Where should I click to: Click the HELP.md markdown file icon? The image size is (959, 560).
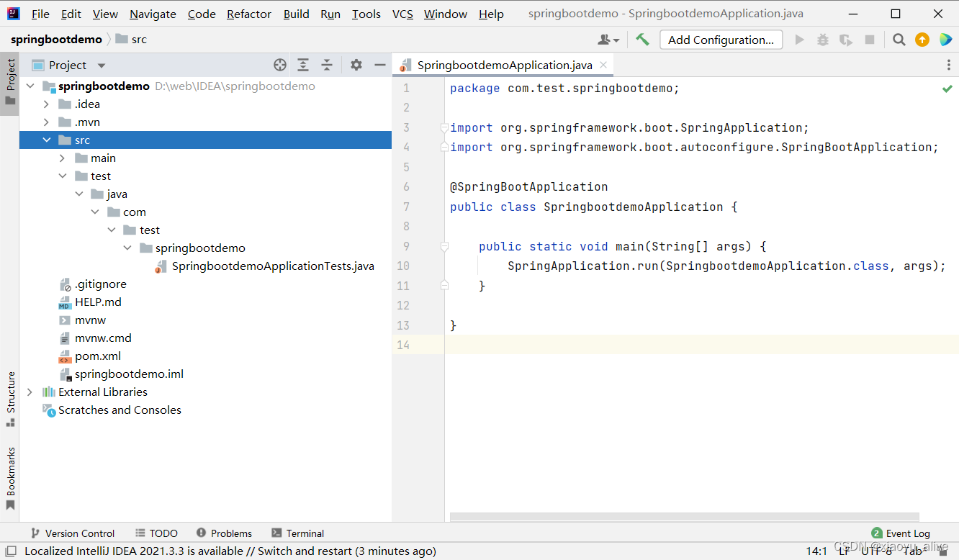[65, 302]
